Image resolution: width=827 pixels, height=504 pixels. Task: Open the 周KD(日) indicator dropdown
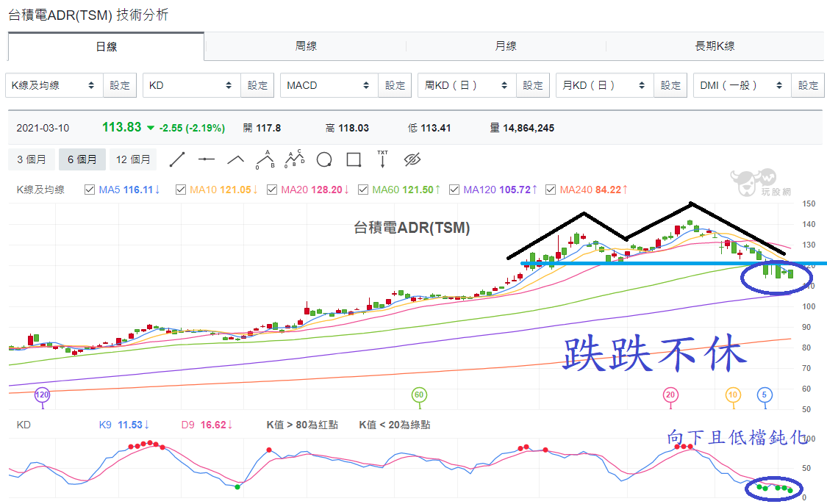(466, 85)
